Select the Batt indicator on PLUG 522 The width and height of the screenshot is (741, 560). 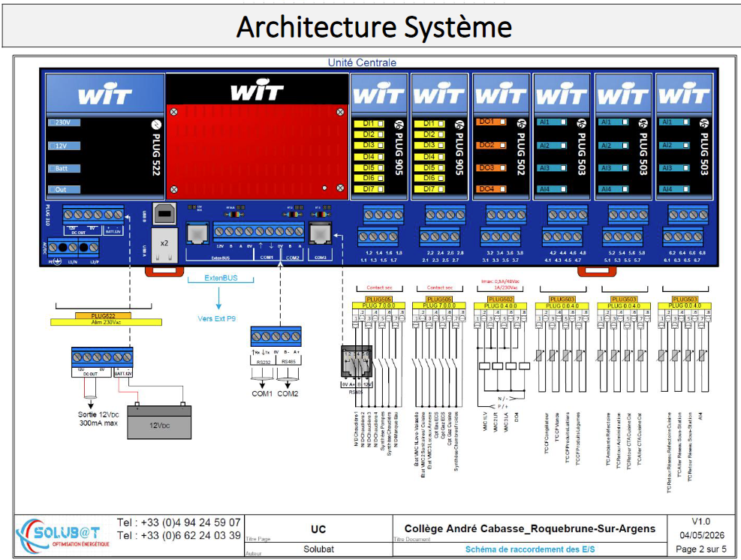click(65, 168)
